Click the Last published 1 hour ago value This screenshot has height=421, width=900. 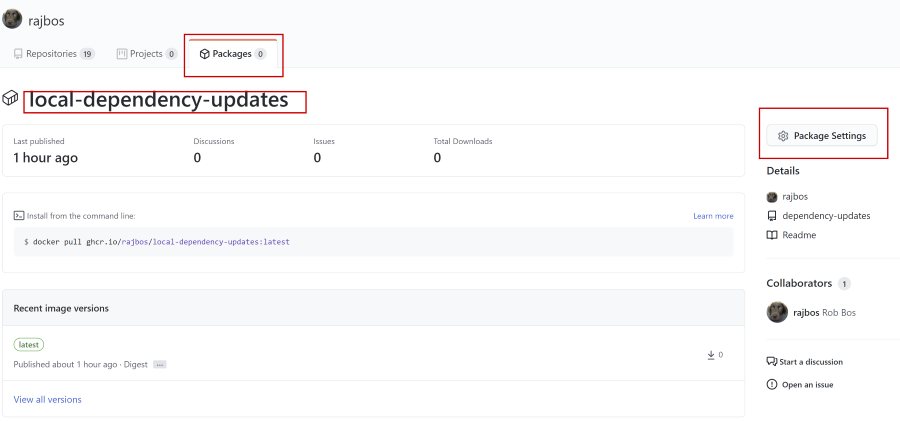[x=45, y=158]
